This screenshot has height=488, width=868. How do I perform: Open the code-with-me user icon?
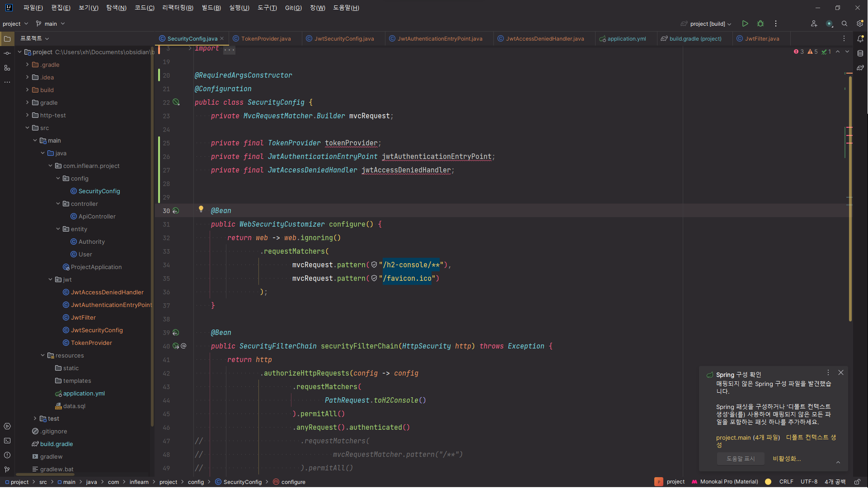pos(814,23)
